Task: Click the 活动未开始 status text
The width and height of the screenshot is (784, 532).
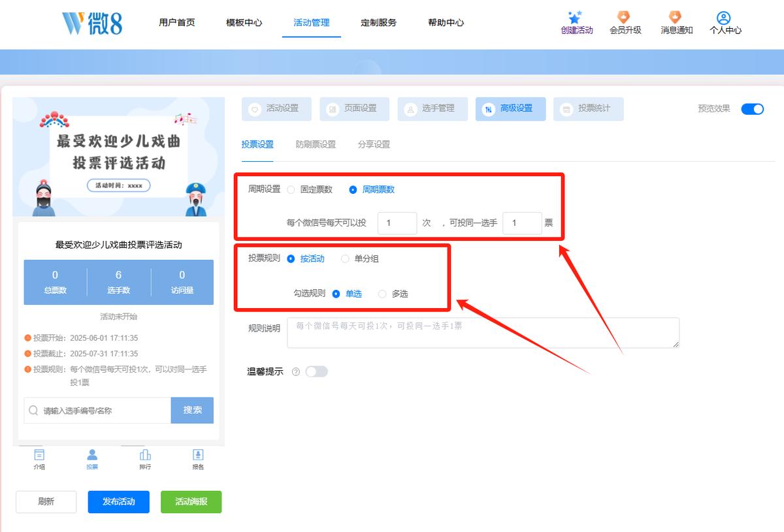Action: tap(119, 317)
